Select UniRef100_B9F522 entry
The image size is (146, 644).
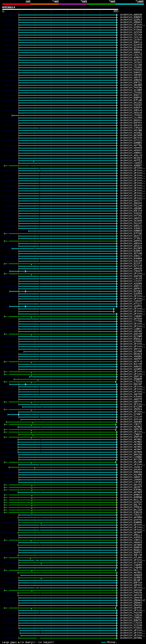pyautogui.click(x=131, y=82)
